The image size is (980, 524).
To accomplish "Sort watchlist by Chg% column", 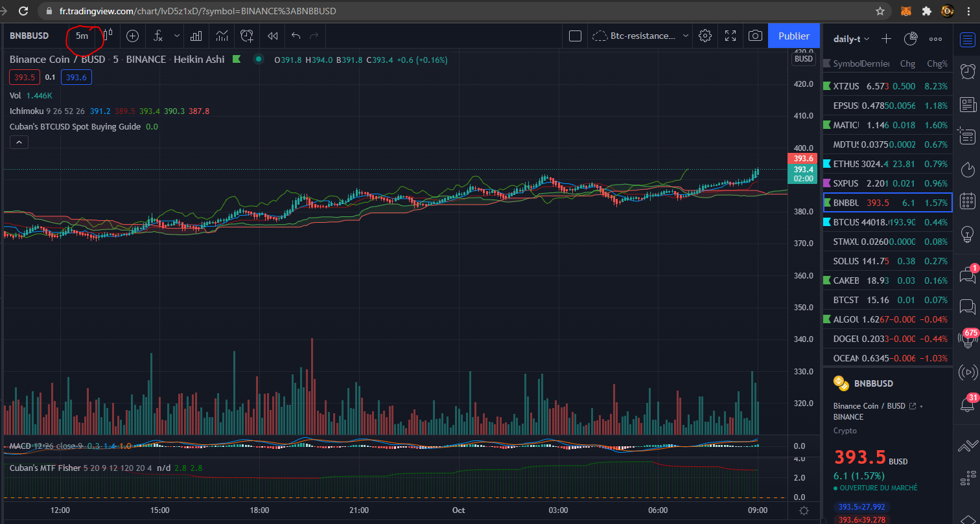I will [937, 63].
